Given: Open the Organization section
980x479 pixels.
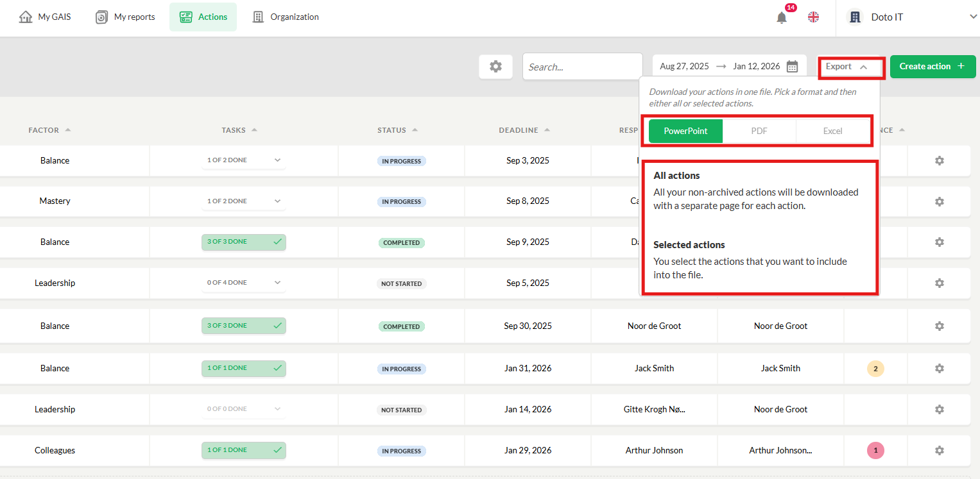Looking at the screenshot, I should pos(286,17).
